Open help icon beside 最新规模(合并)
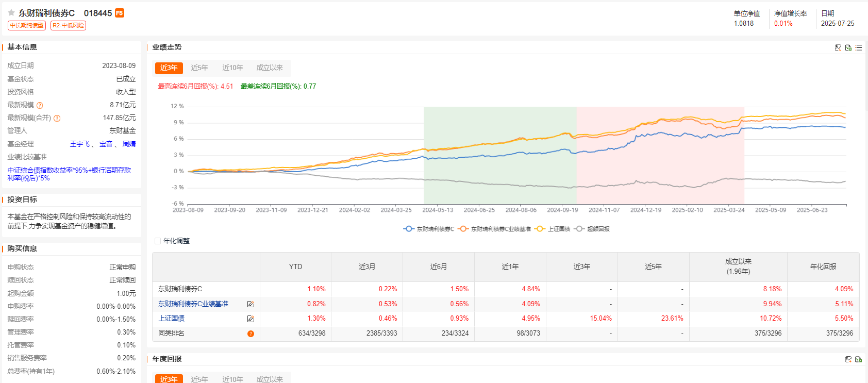Screen dimensions: 868x383 [57, 118]
